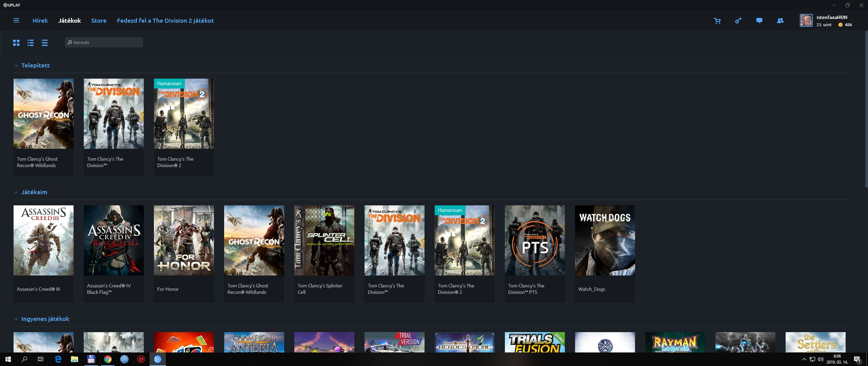
Task: Collapse the Ingyenes játékok section
Action: (16, 319)
